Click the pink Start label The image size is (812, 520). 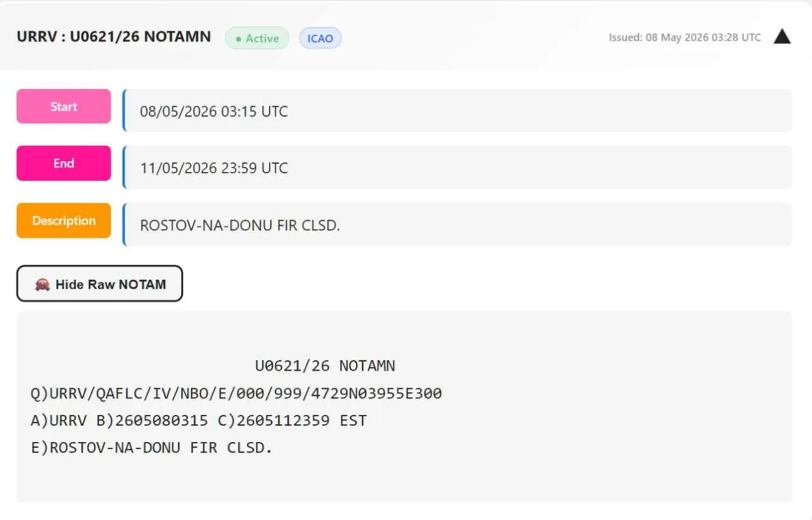63,107
